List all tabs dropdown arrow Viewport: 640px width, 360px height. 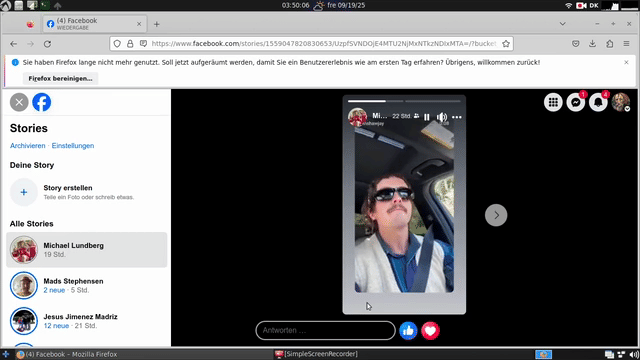tap(562, 24)
